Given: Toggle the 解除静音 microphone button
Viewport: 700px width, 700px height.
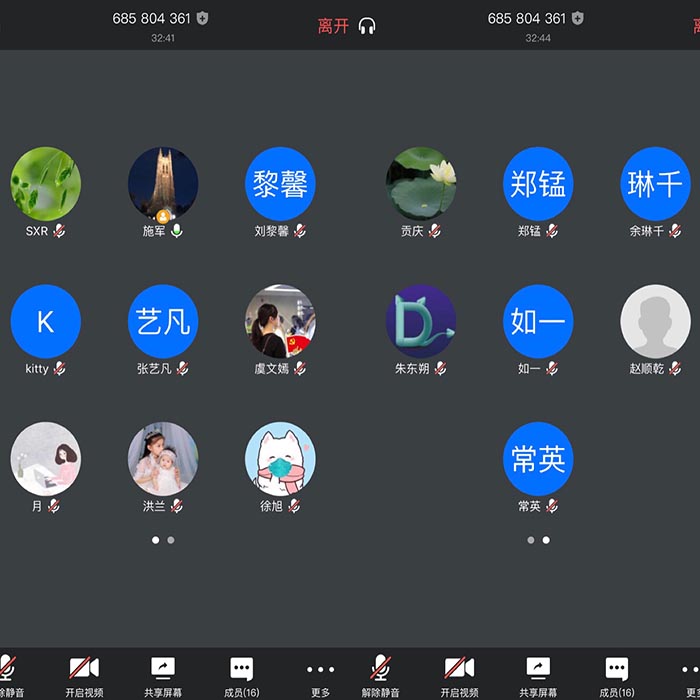Looking at the screenshot, I should click(x=380, y=675).
